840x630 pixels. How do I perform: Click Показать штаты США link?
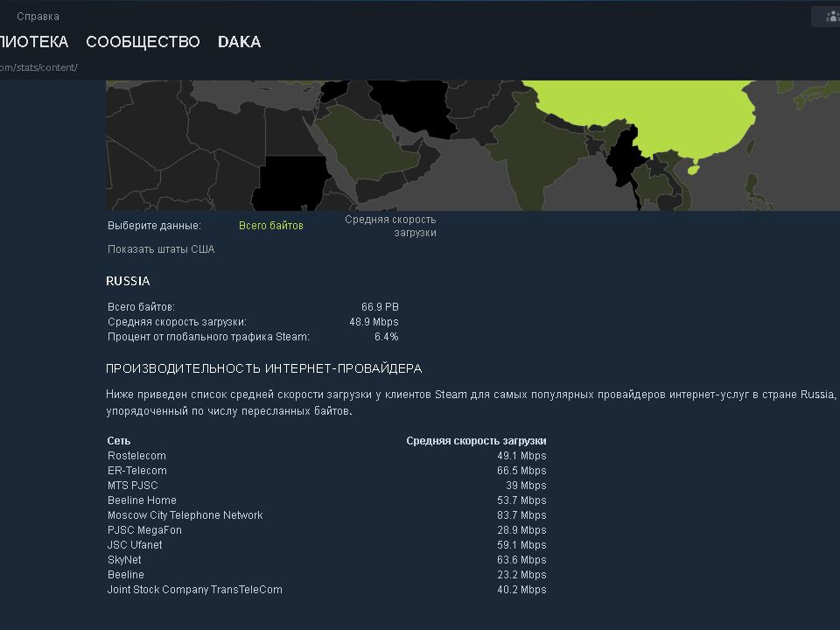[x=161, y=249]
